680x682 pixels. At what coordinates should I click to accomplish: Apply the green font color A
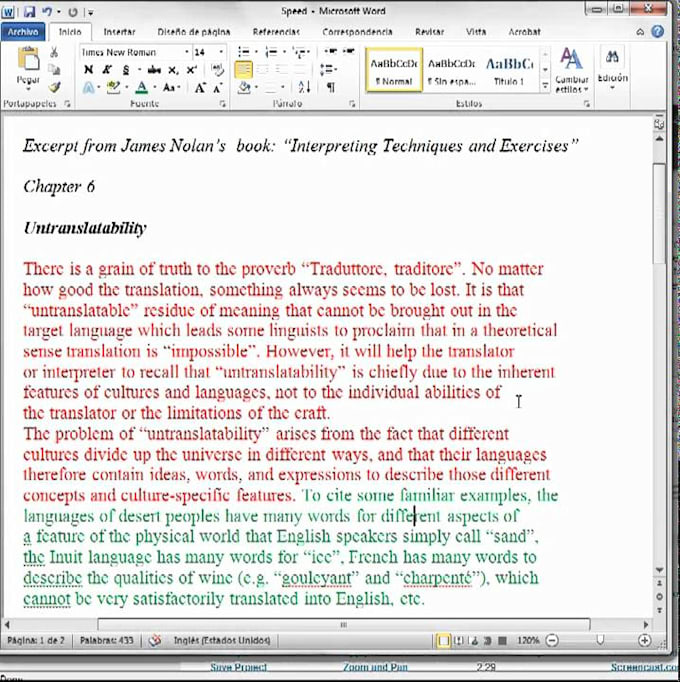coord(141,88)
